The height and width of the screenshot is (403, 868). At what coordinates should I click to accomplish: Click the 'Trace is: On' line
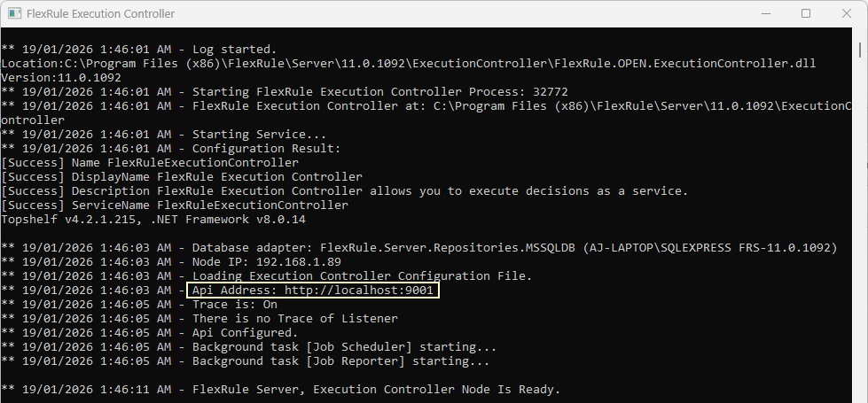[139, 305]
